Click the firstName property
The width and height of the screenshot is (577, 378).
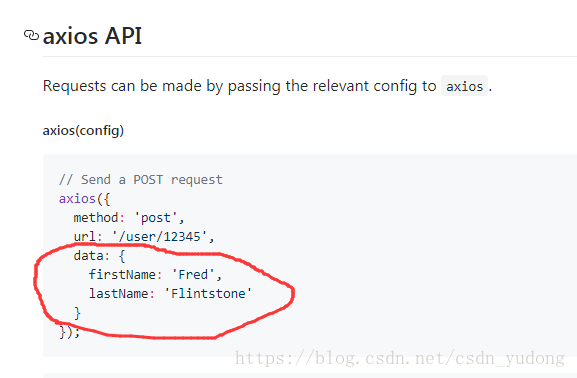(x=122, y=275)
